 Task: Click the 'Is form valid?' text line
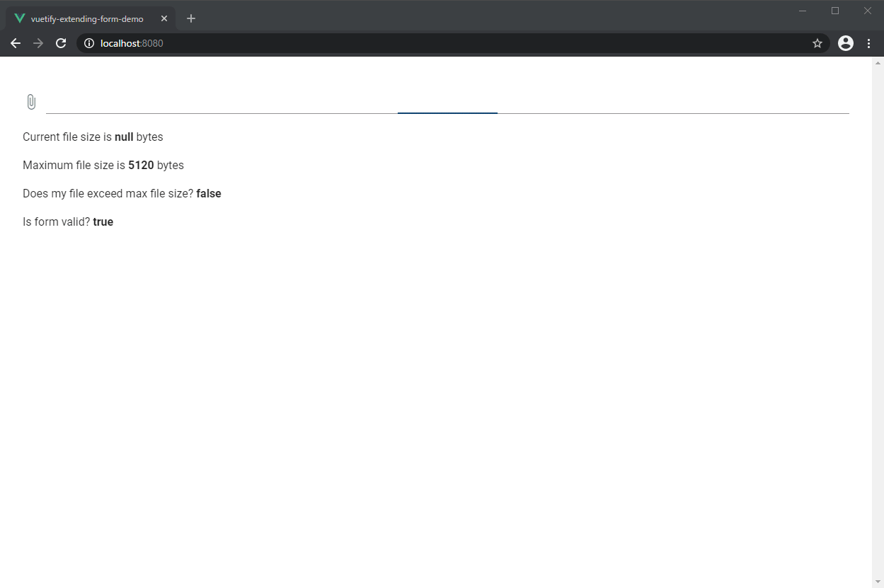pyautogui.click(x=68, y=222)
